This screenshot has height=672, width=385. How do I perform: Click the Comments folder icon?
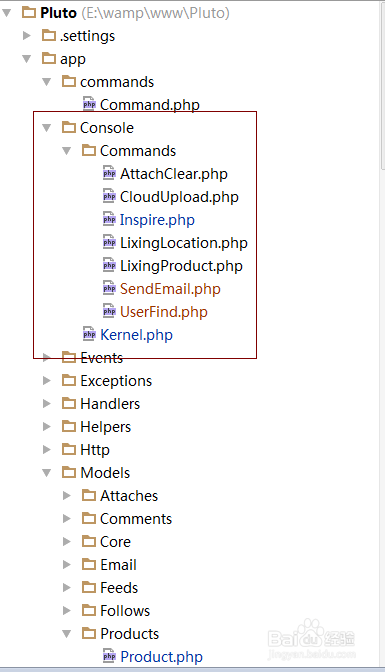pyautogui.click(x=89, y=518)
